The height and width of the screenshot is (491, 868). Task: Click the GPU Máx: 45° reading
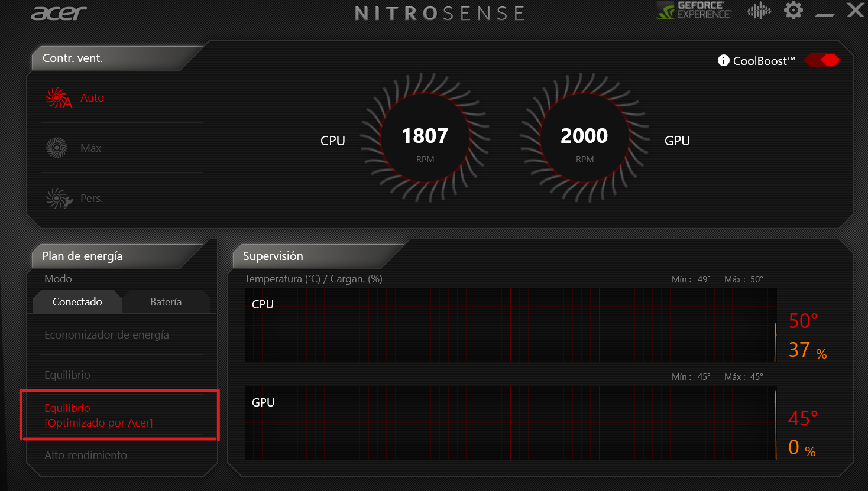tap(744, 377)
